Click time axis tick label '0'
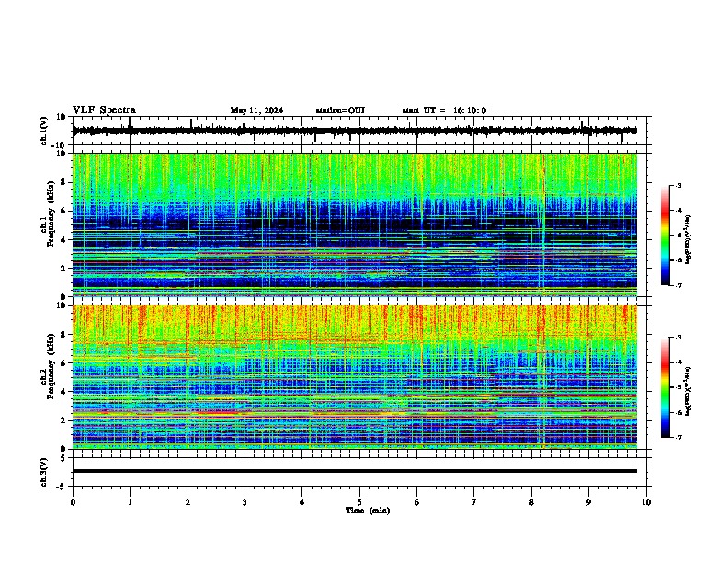728x563 pixels. click(x=73, y=502)
